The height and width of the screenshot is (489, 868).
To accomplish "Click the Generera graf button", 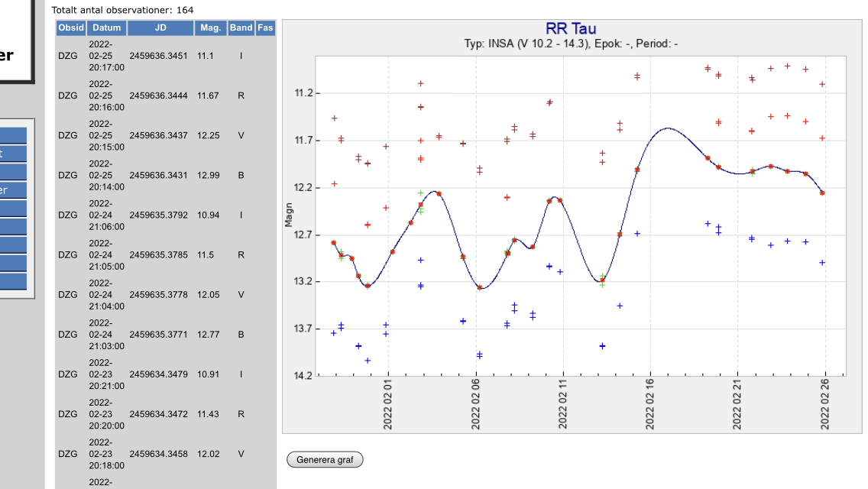I will [x=325, y=460].
